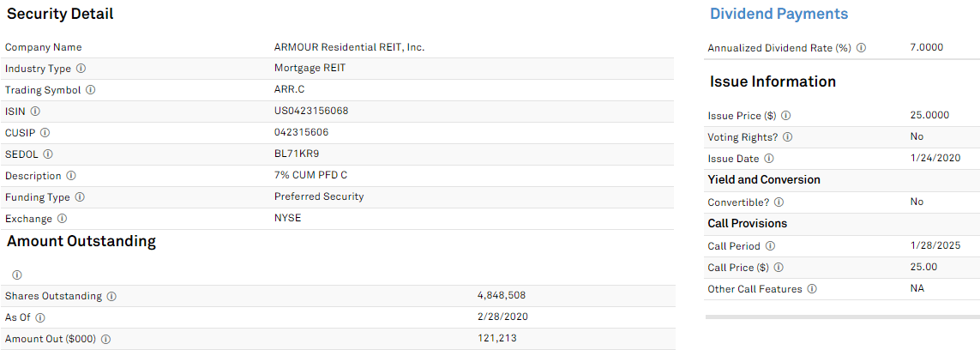Screen dimensions: 980x350
Task: Click the Call Period info icon
Action: click(x=771, y=246)
